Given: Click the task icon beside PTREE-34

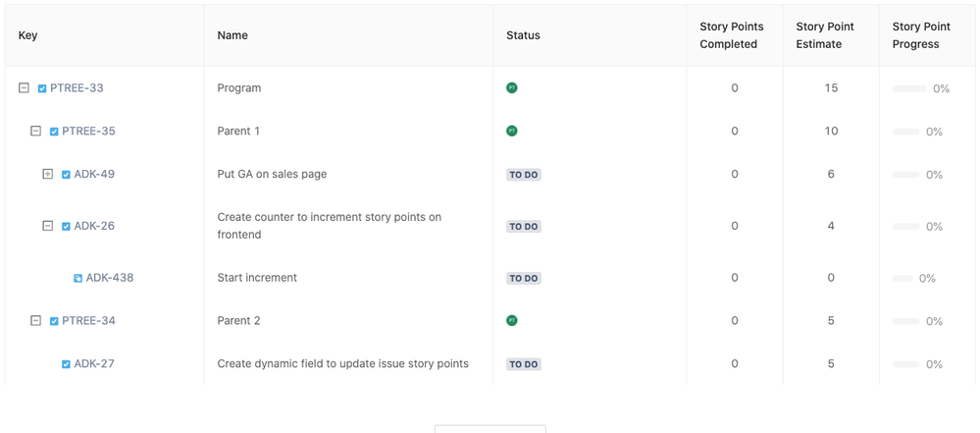Looking at the screenshot, I should click(x=54, y=321).
